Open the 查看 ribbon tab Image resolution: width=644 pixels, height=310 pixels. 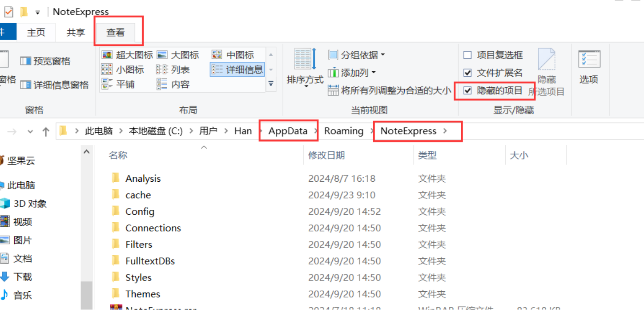116,33
